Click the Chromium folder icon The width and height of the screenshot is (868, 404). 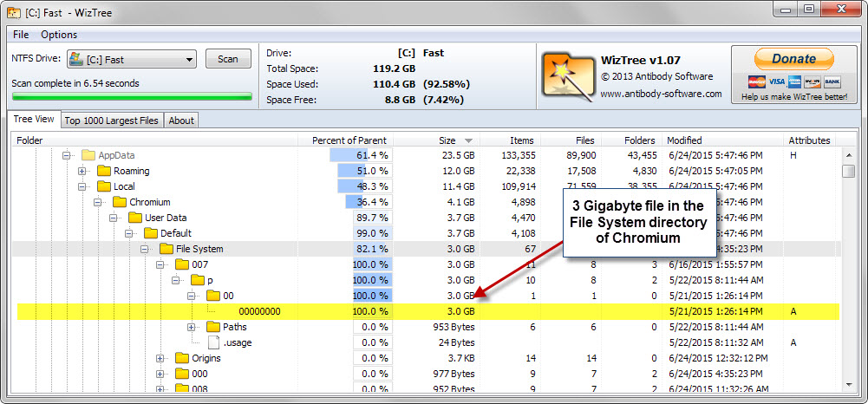tap(120, 203)
